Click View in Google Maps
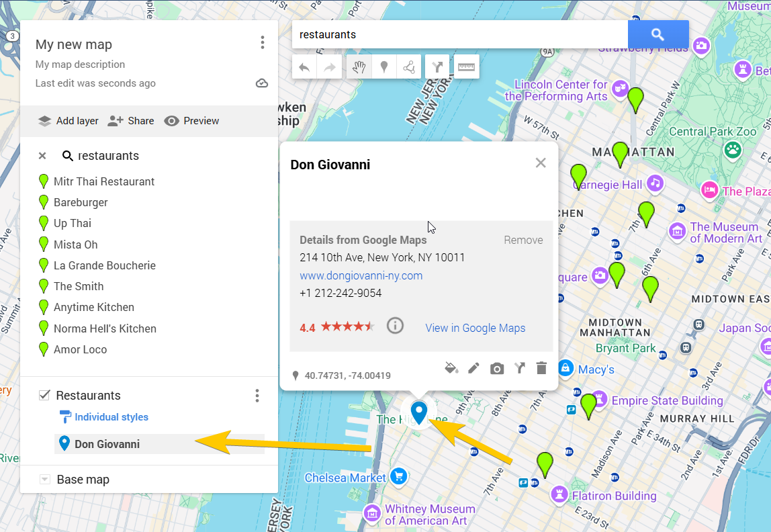This screenshot has width=771, height=532. tap(475, 327)
